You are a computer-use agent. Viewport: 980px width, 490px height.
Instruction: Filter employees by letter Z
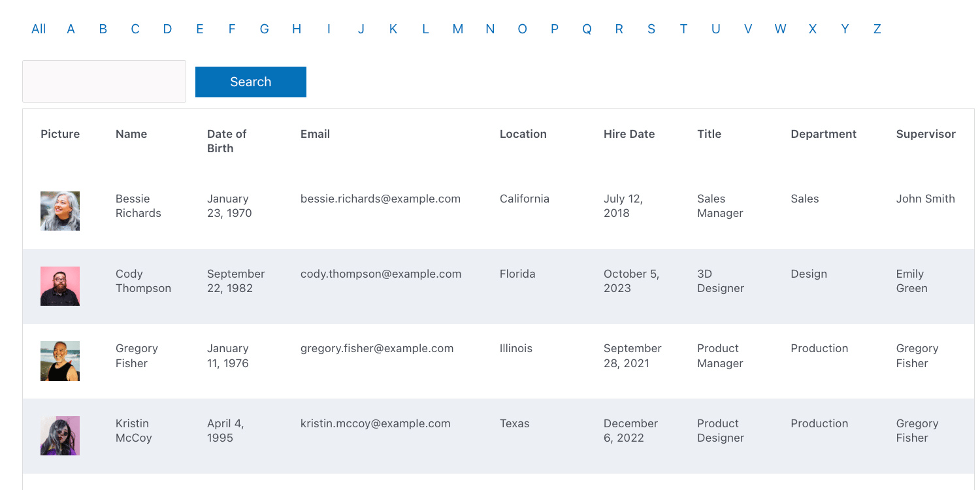877,29
